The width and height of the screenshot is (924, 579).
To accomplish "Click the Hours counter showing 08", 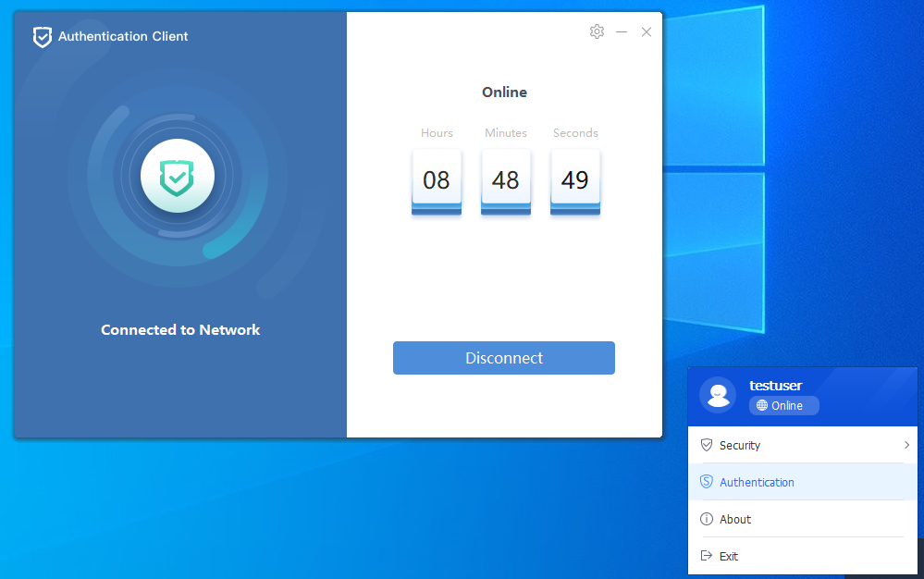I will [437, 179].
